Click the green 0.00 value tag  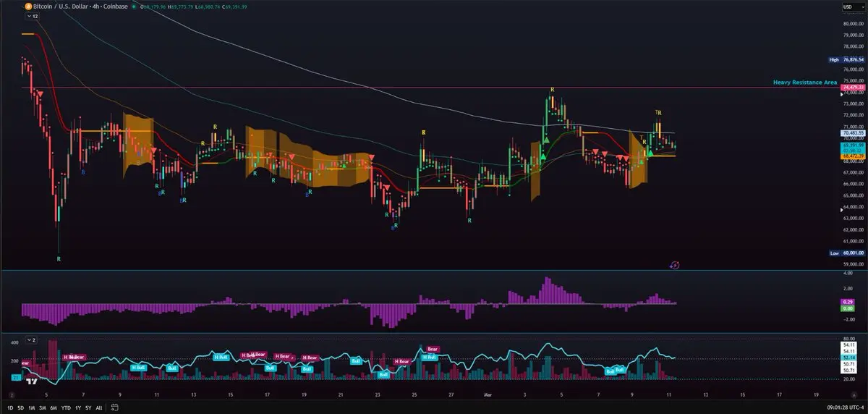coord(848,309)
